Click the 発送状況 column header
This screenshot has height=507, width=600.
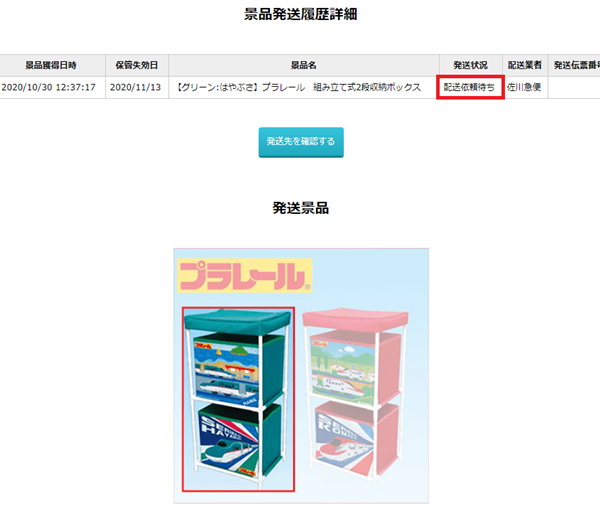[x=471, y=65]
